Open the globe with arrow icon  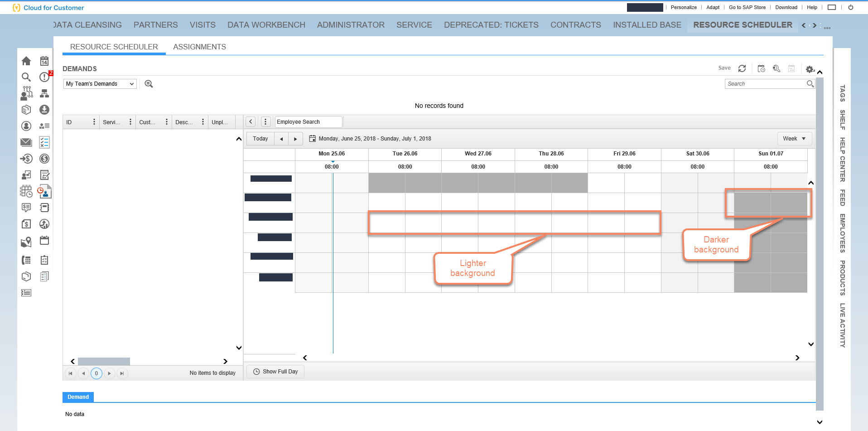(x=44, y=224)
